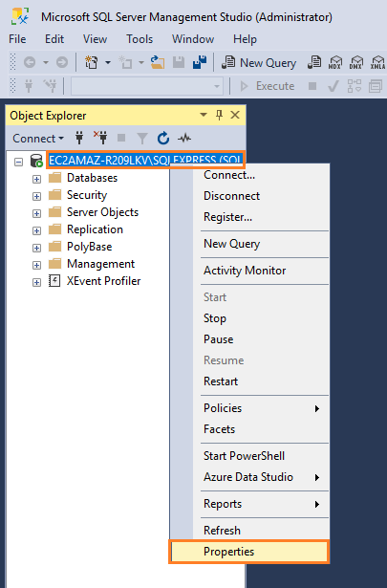The height and width of the screenshot is (588, 387).
Task: Click the toolbar Connect plug icon
Action: coord(29,86)
